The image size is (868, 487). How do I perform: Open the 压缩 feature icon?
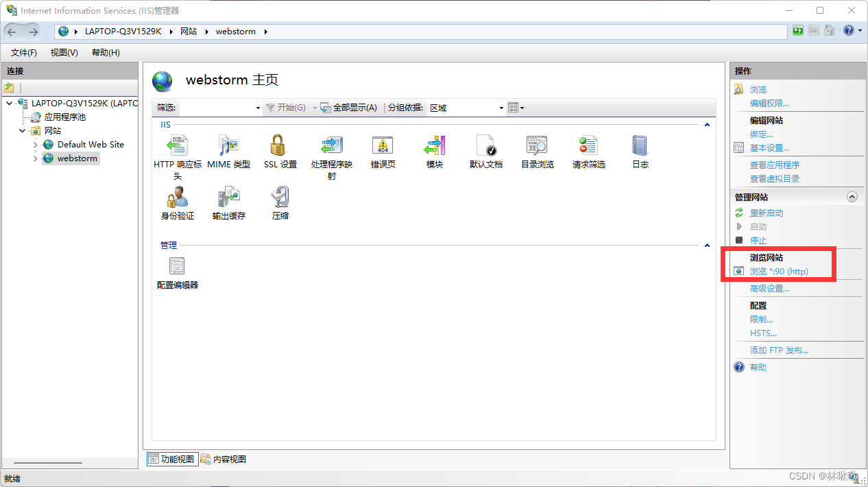tap(280, 197)
